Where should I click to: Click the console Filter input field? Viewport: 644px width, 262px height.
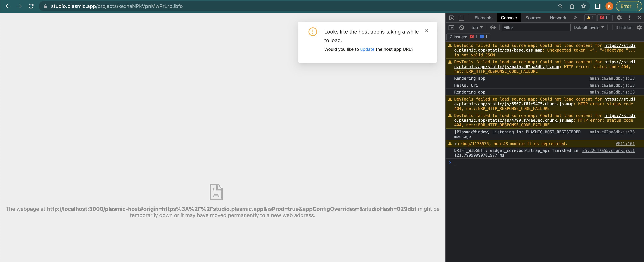click(x=536, y=28)
